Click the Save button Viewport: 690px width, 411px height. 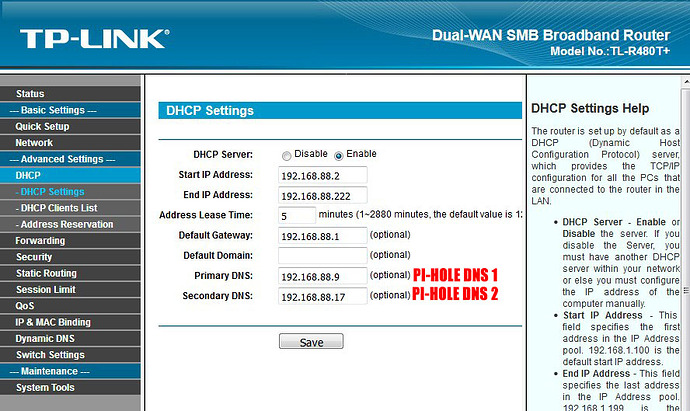click(x=310, y=341)
